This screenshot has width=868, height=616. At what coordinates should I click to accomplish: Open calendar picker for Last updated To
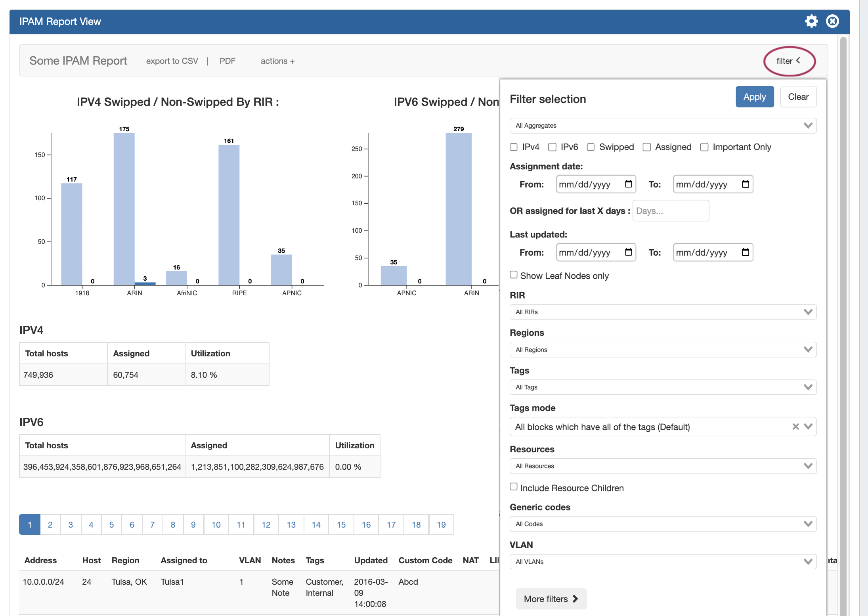(x=745, y=252)
